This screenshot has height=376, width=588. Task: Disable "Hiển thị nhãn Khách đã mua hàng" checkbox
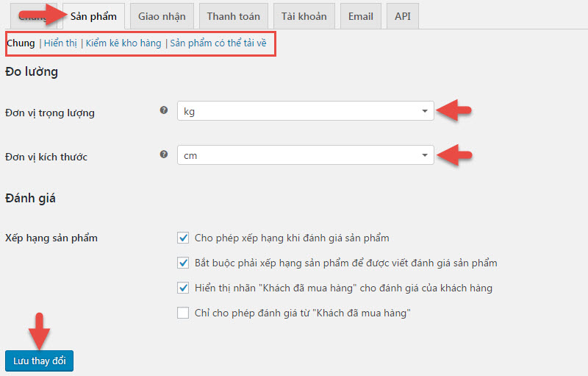[183, 288]
